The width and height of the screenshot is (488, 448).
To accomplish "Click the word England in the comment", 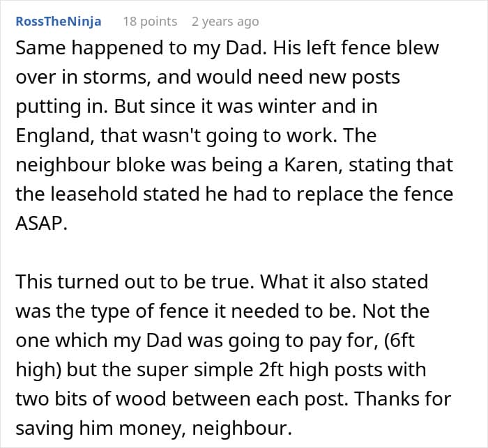I will pyautogui.click(x=55, y=136).
